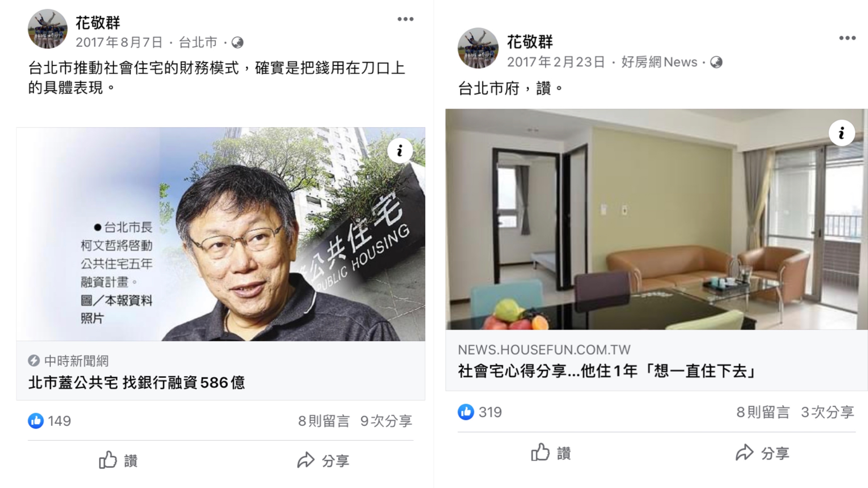Screen dimensions: 868x488
Task: Like the housefun.com.tw article post
Action: pyautogui.click(x=550, y=452)
